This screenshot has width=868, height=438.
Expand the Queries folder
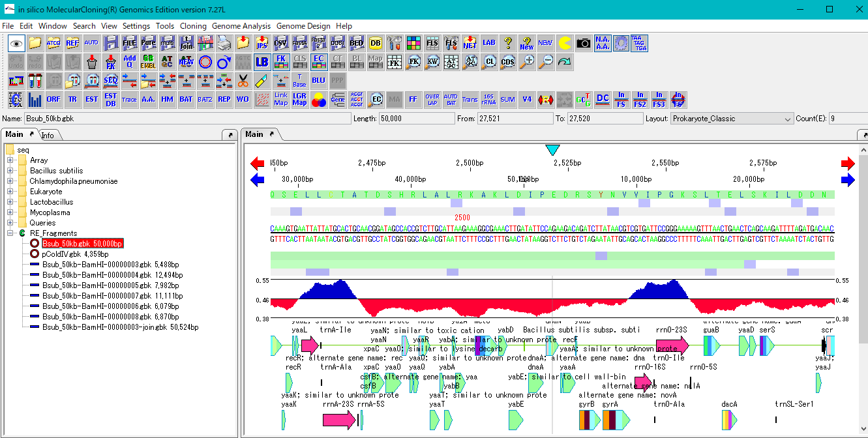point(10,223)
